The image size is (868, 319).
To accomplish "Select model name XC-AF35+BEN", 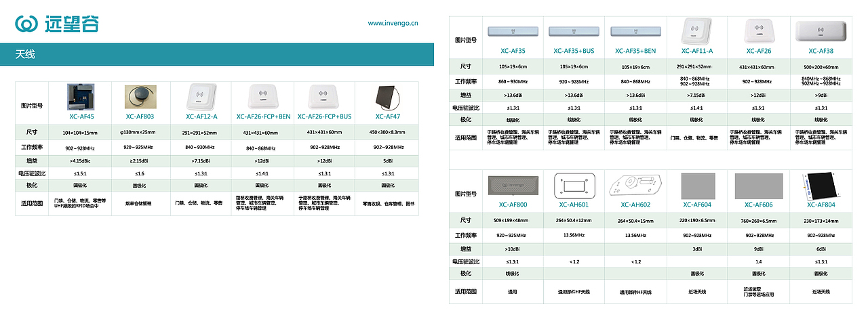I will click(635, 51).
